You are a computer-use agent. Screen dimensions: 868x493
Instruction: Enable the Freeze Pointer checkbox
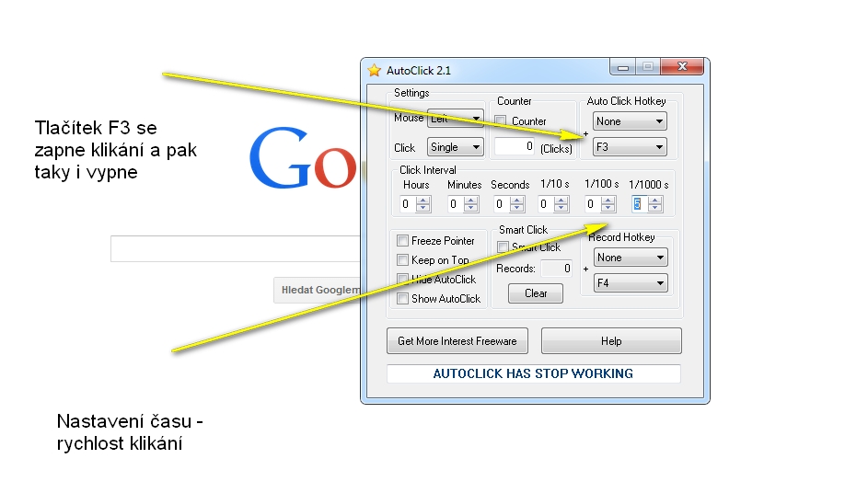402,241
